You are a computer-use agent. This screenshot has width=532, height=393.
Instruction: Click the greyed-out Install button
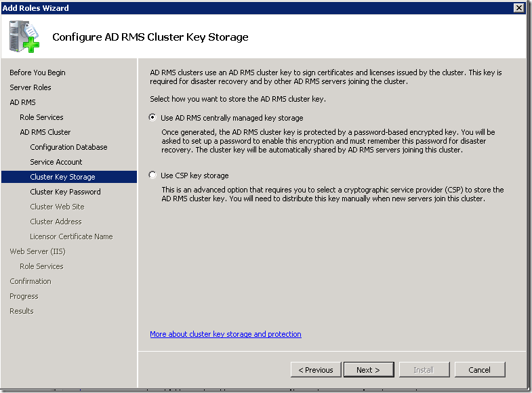424,369
